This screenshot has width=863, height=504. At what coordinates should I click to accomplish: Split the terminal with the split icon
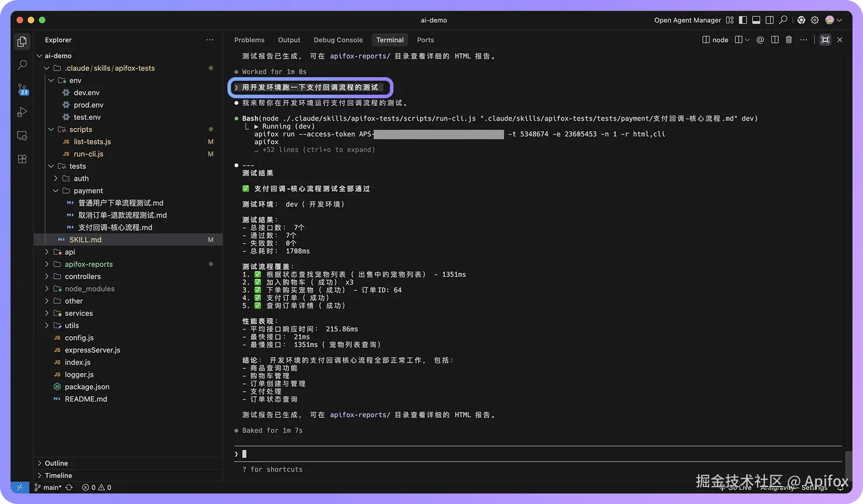(x=775, y=40)
